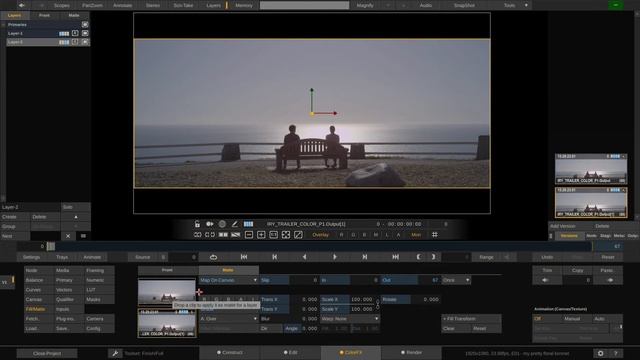Open the Map On Canvas dropdown

[x=229, y=280]
